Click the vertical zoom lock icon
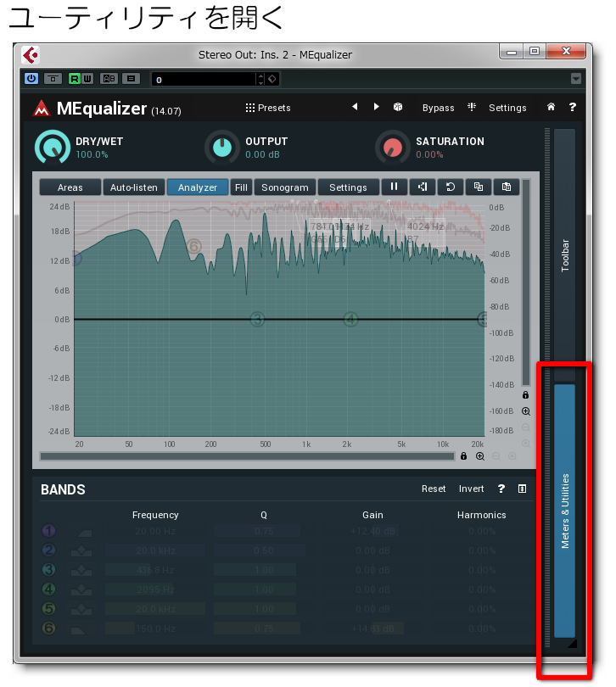This screenshot has height=687, width=616. pyautogui.click(x=526, y=394)
